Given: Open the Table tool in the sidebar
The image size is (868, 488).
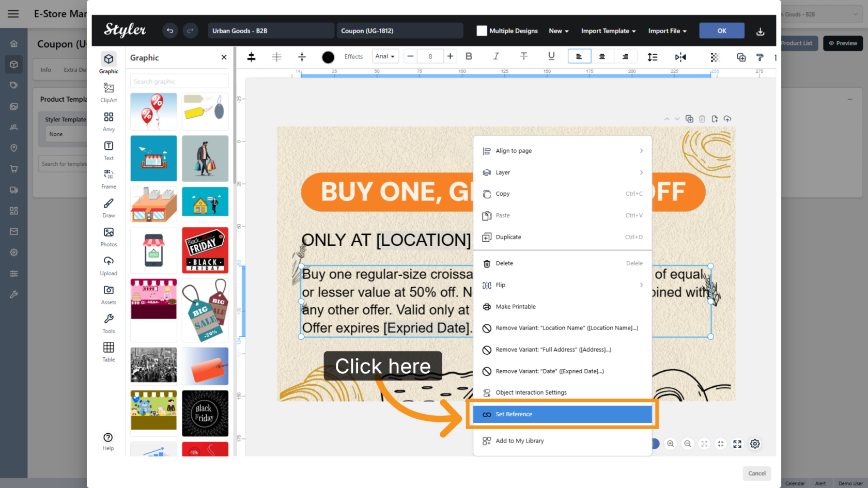Looking at the screenshot, I should (x=109, y=352).
